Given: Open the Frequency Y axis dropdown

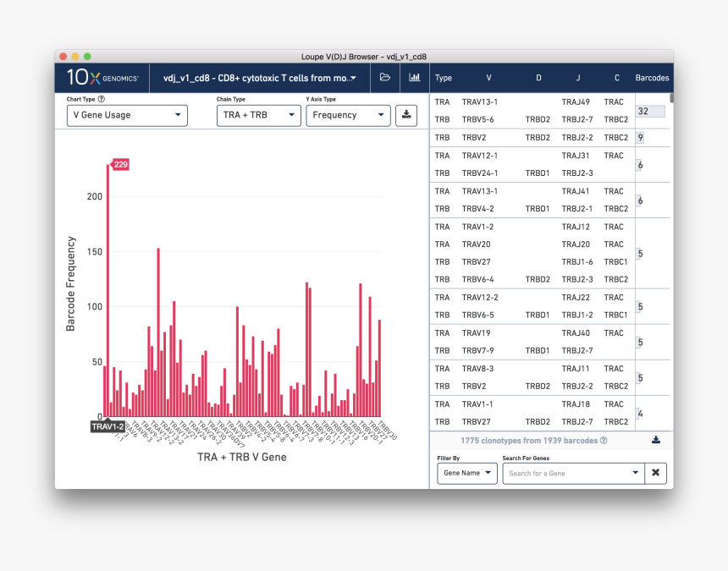Looking at the screenshot, I should [x=347, y=115].
